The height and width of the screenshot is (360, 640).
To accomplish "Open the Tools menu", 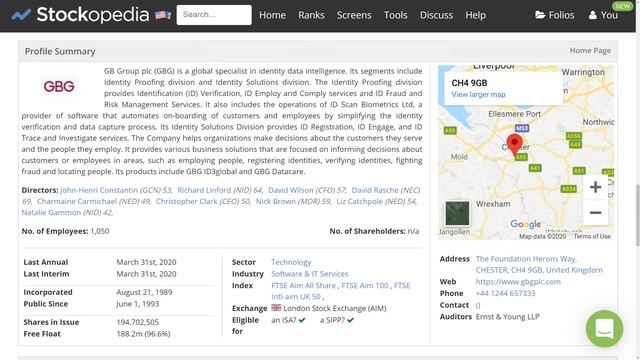I will pyautogui.click(x=395, y=15).
